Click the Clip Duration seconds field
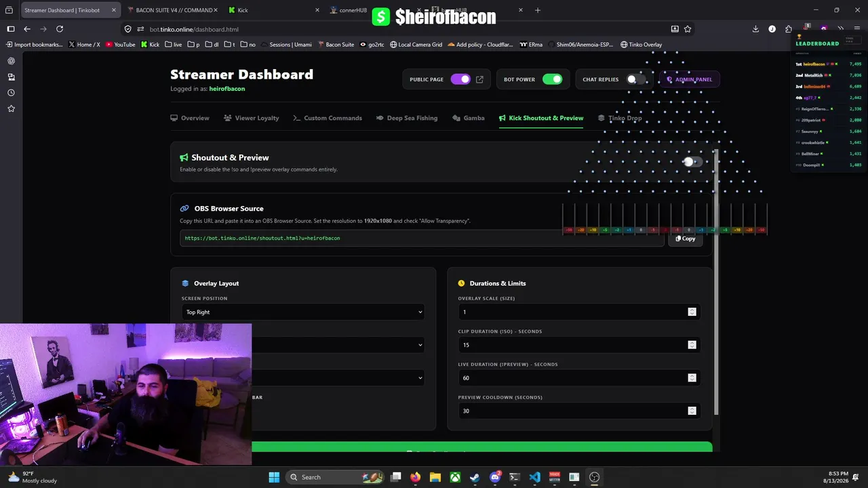 point(580,345)
